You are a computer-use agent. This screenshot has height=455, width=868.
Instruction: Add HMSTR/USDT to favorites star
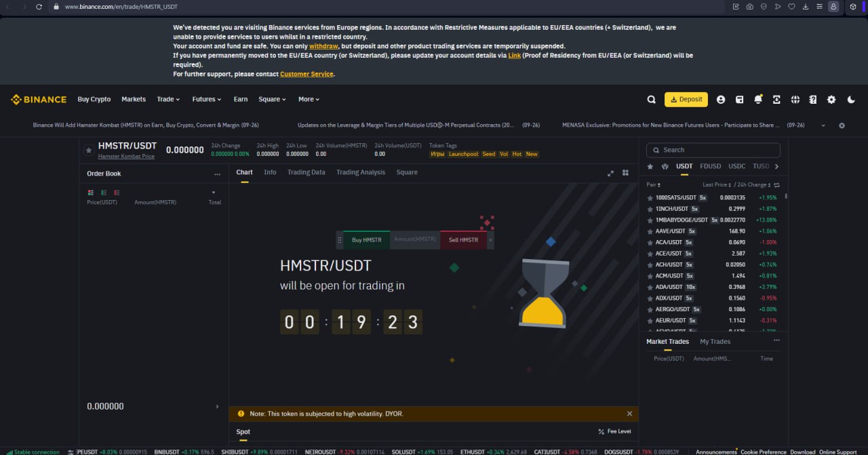coord(88,150)
